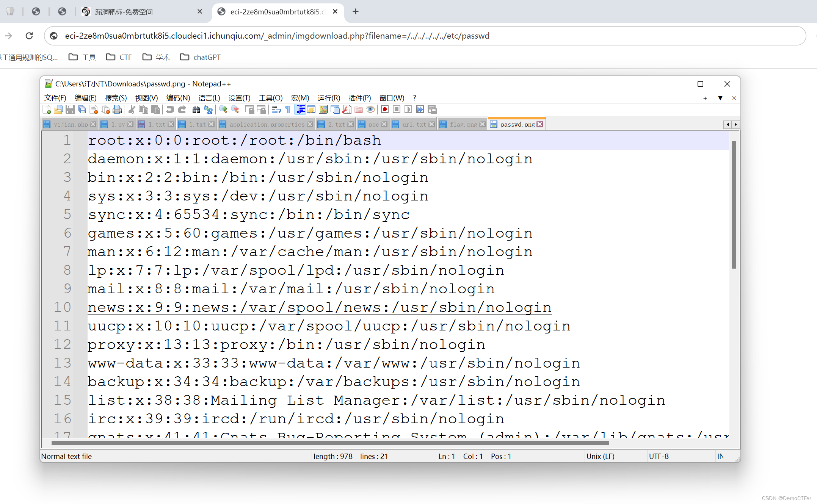The height and width of the screenshot is (504, 817).
Task: Click the Undo arrow icon
Action: pyautogui.click(x=170, y=110)
